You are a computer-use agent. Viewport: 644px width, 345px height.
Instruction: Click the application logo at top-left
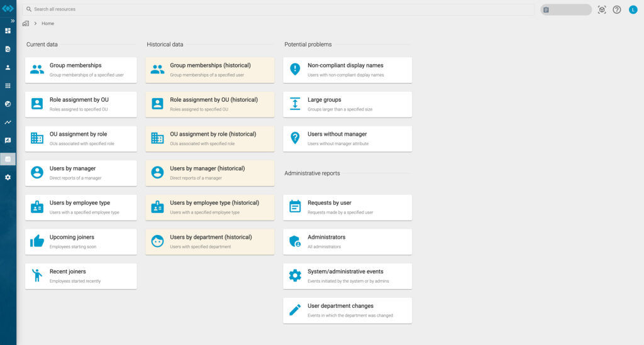[x=8, y=9]
